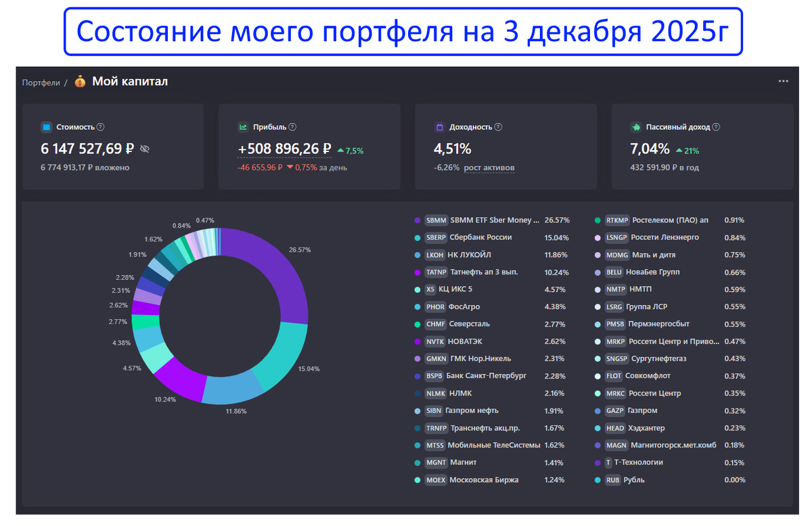Select the Газпром нефть legend row
The width and height of the screenshot is (812, 526).
tap(492, 410)
